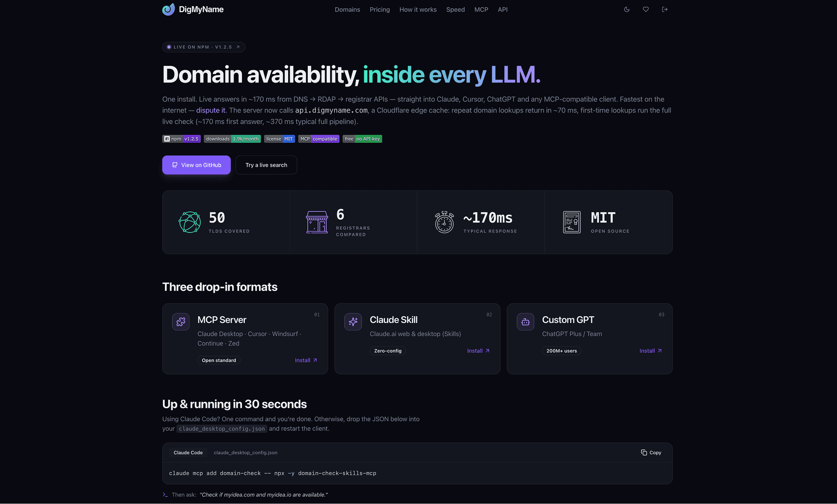The width and height of the screenshot is (837, 504).
Task: Open the Domains nav item
Action: [x=347, y=9]
